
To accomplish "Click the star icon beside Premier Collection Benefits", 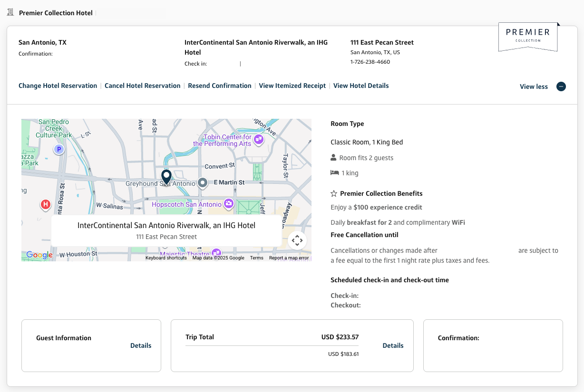I will pyautogui.click(x=334, y=193).
